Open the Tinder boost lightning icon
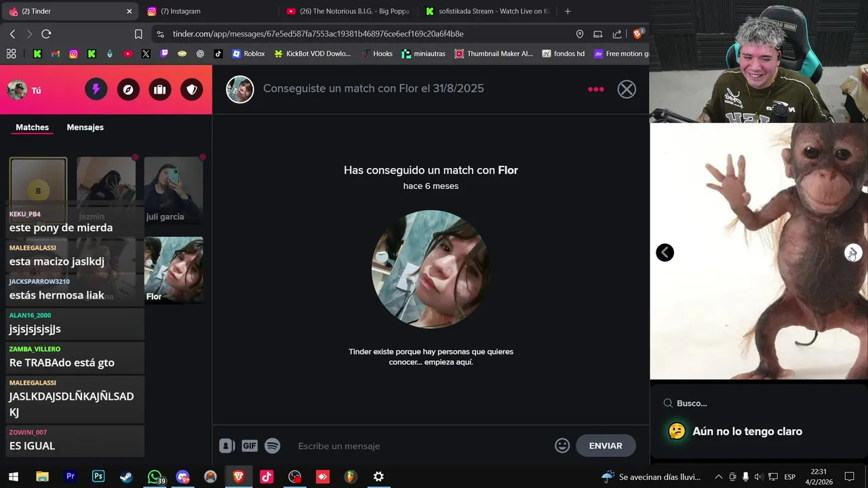This screenshot has width=868, height=488. (x=96, y=89)
